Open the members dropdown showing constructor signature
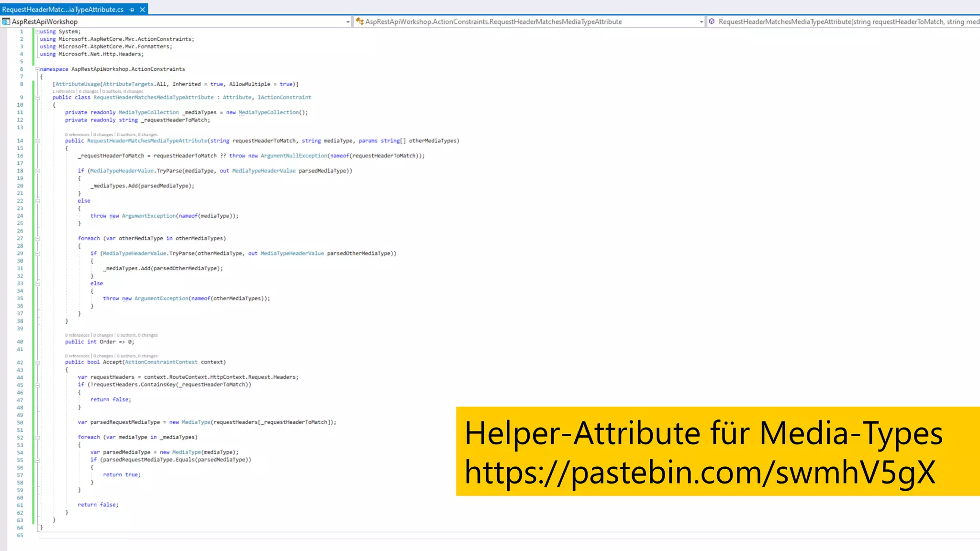This screenshot has height=551, width=980. coord(845,22)
